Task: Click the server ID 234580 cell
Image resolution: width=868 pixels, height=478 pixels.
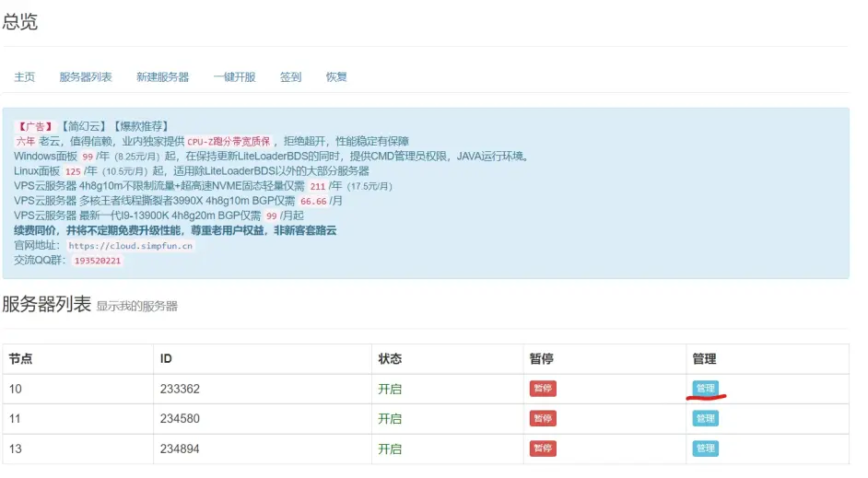Action: point(180,419)
